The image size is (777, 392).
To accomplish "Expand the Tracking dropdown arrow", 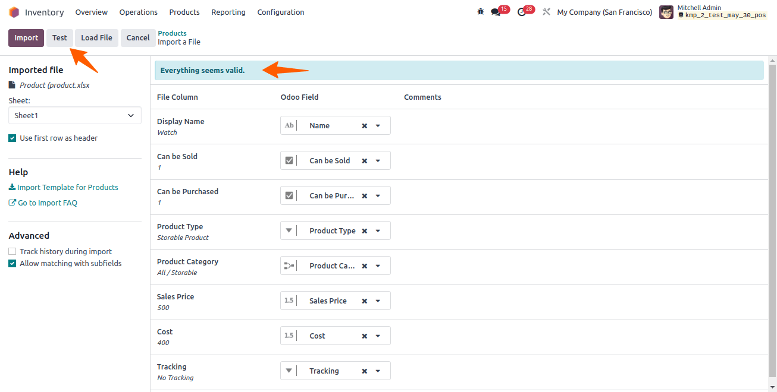I will coord(378,371).
